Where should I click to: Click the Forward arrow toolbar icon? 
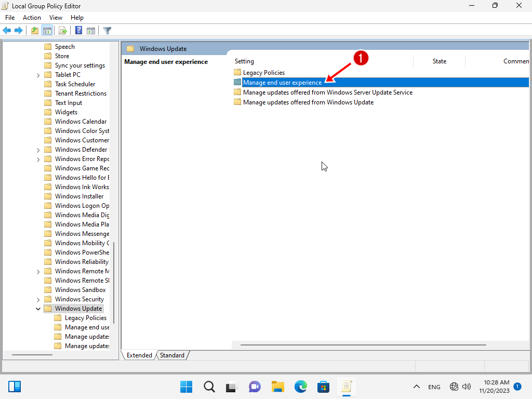pyautogui.click(x=18, y=30)
